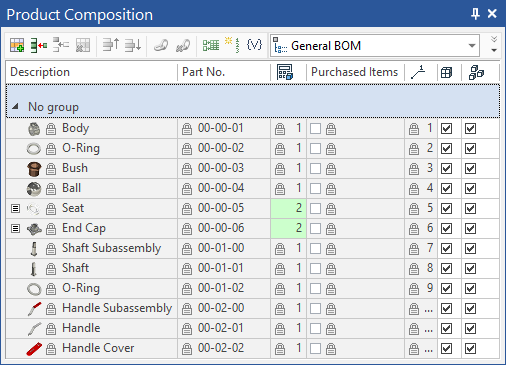Select the Shaft Subassembly row
Screen dimensions: 506x365
click(x=252, y=249)
